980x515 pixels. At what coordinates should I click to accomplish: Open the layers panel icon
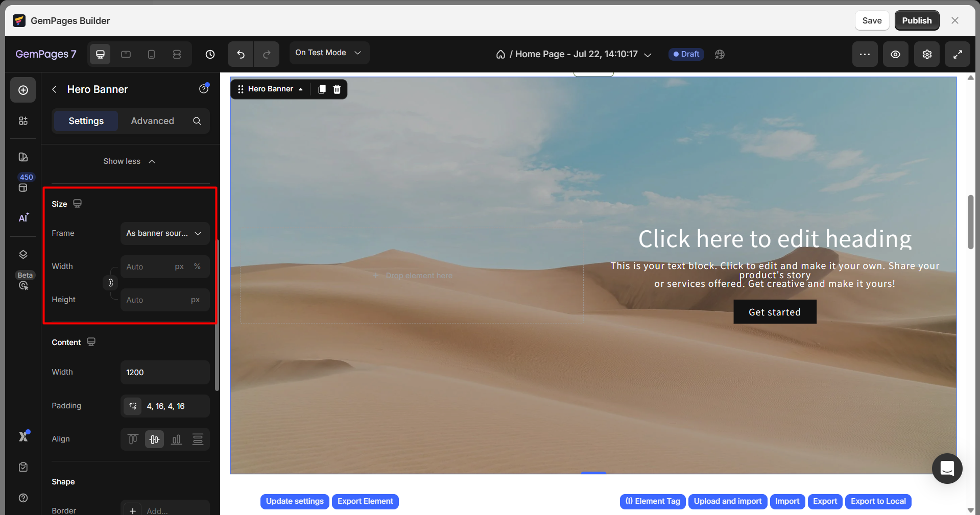pyautogui.click(x=23, y=254)
